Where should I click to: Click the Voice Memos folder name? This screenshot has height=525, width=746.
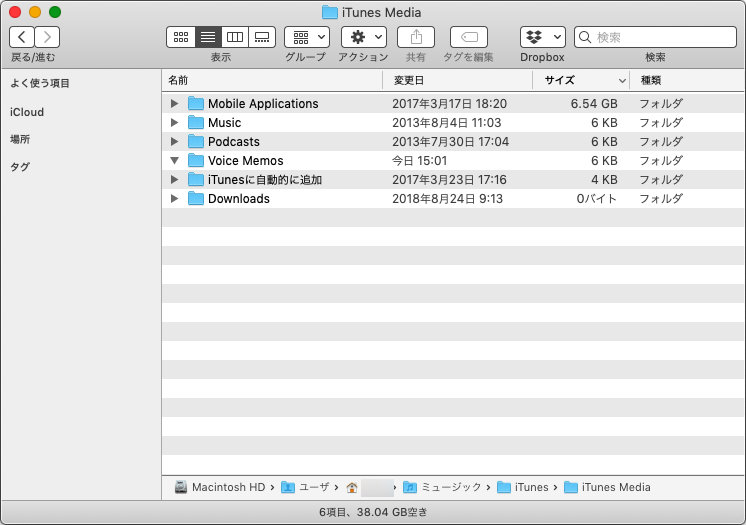(x=245, y=160)
